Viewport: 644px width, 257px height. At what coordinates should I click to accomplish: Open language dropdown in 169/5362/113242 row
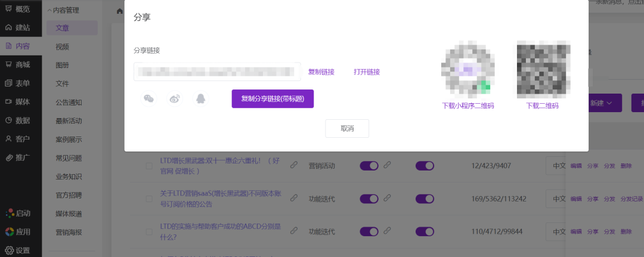click(556, 199)
